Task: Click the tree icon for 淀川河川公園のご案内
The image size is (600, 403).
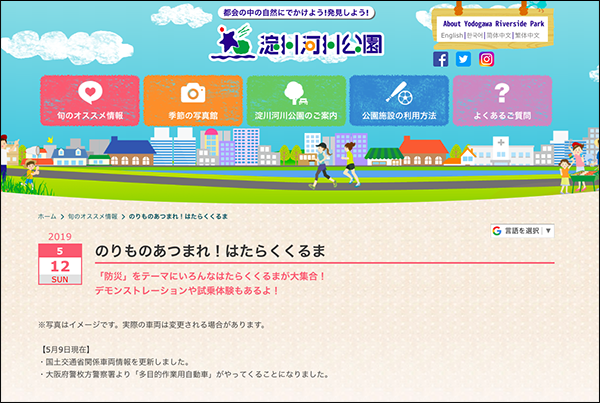Action: click(x=296, y=94)
